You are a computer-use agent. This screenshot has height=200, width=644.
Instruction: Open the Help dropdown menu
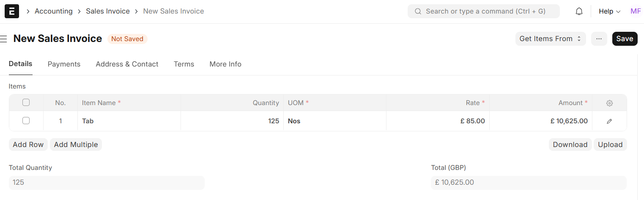pyautogui.click(x=609, y=11)
